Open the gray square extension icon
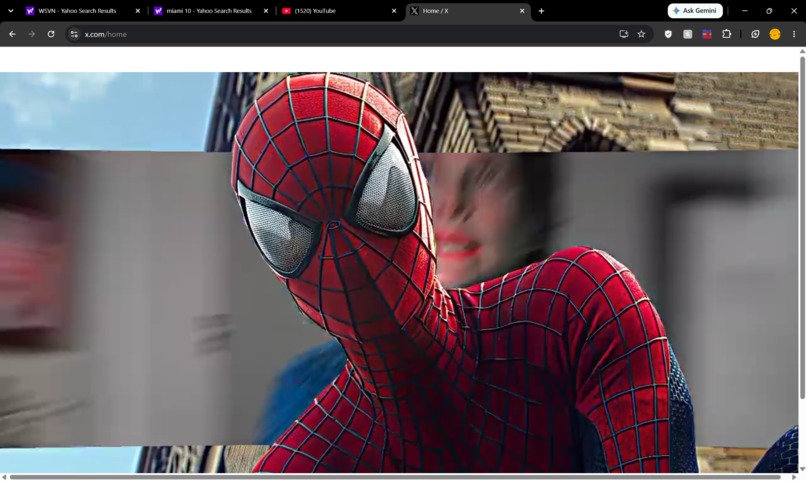The width and height of the screenshot is (806, 481). pyautogui.click(x=688, y=34)
